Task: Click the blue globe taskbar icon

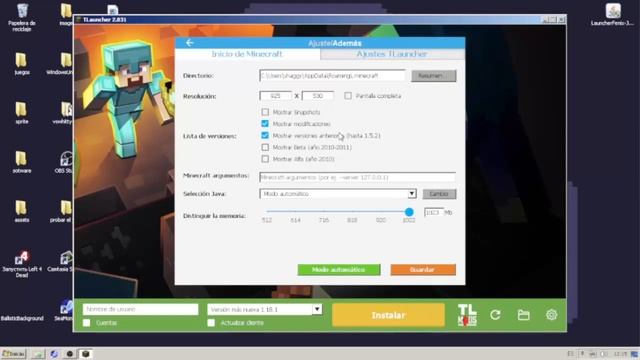Action: click(54, 353)
